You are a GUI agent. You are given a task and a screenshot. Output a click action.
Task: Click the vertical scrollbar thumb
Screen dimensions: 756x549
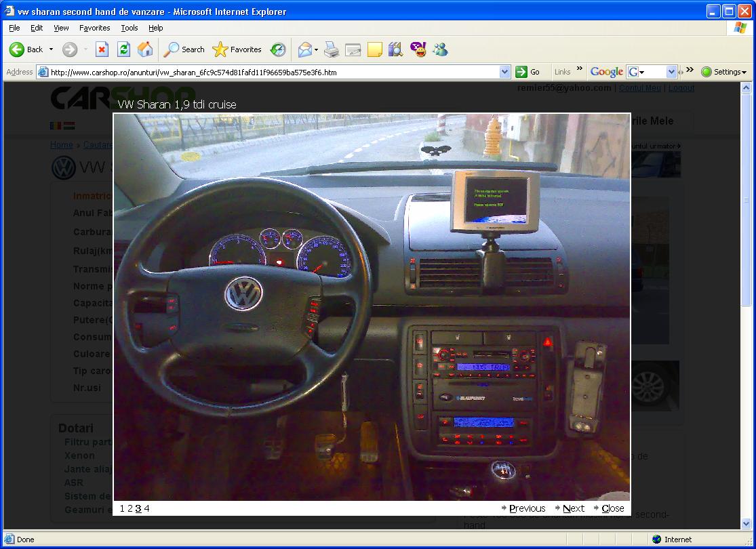[746, 199]
